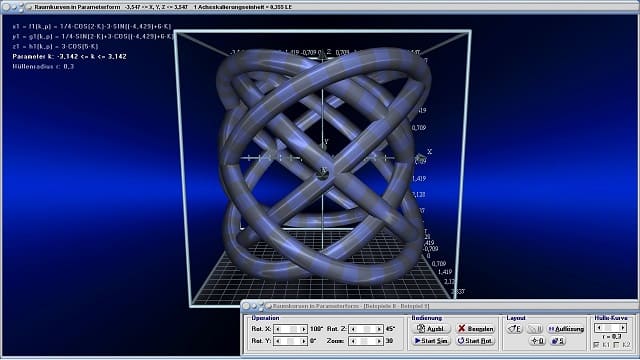The width and height of the screenshot is (640, 360).
Task: Click the r = 0,3 radius label
Action: 612,337
